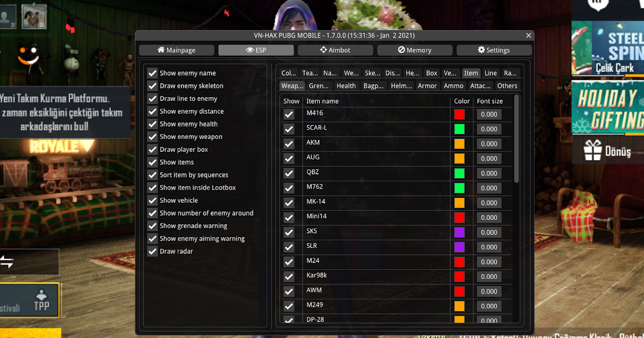This screenshot has height=338, width=644.
Task: Open the Holiday Gifting game banner
Action: point(608,106)
